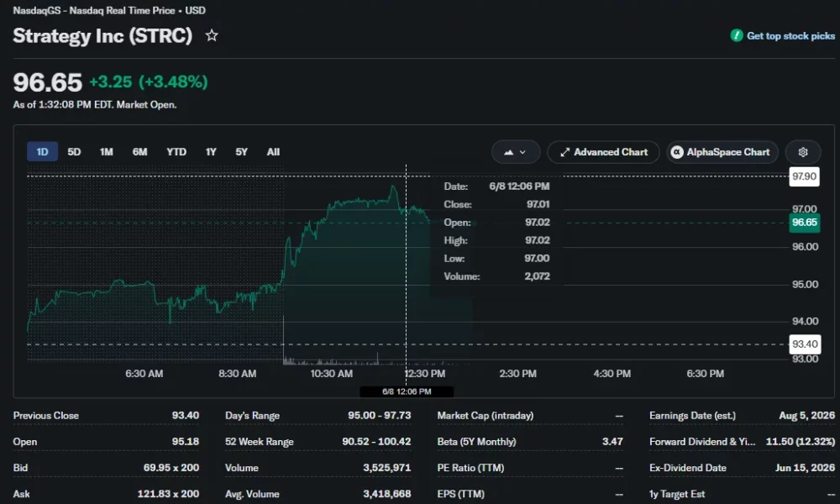
Task: Select the 1D chart range
Action: click(42, 152)
